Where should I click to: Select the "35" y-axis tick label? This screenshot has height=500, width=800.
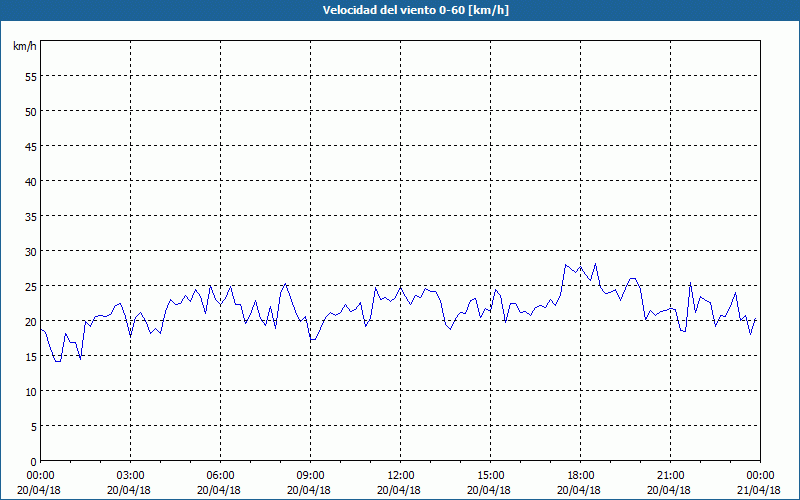tap(31, 216)
